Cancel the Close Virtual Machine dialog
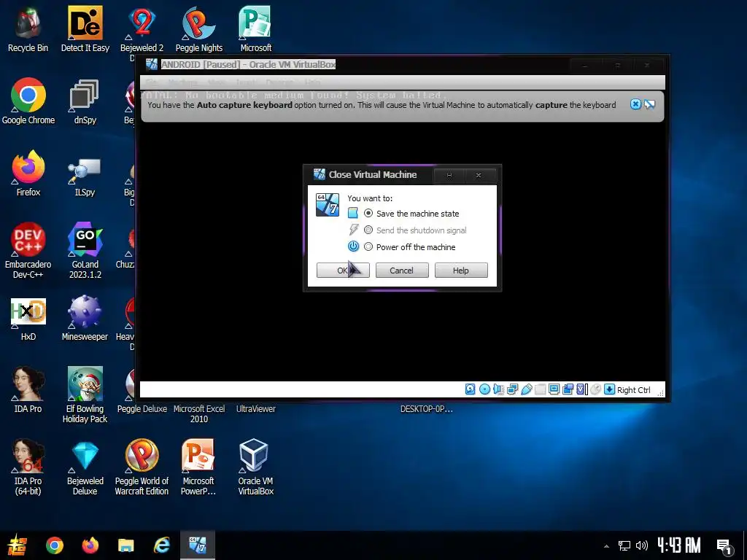Image resolution: width=747 pixels, height=560 pixels. pos(402,270)
